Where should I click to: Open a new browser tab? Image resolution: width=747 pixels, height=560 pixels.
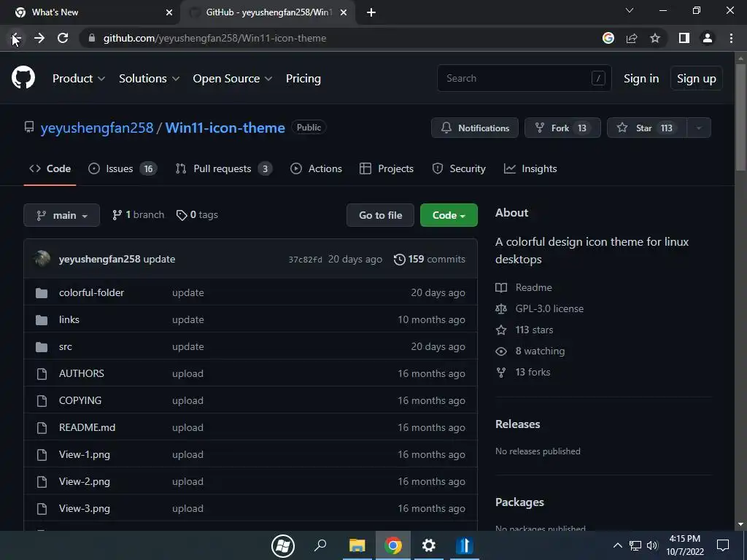pos(371,12)
